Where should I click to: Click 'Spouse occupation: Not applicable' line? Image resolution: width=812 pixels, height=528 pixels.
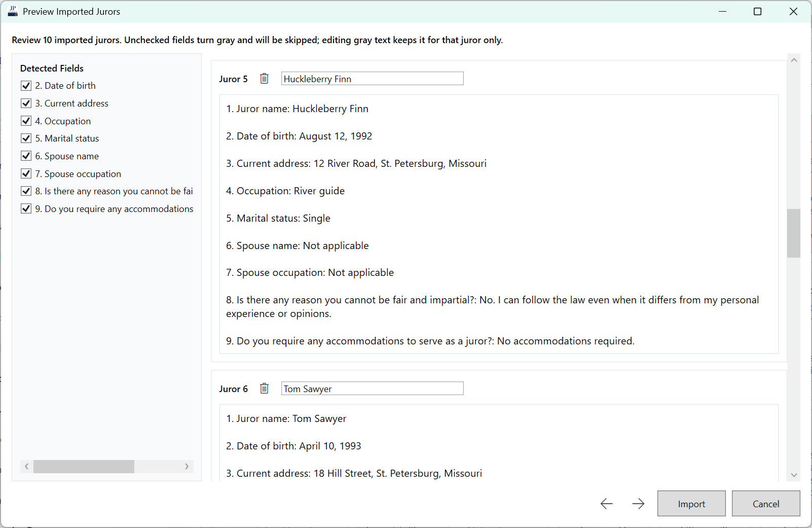310,272
